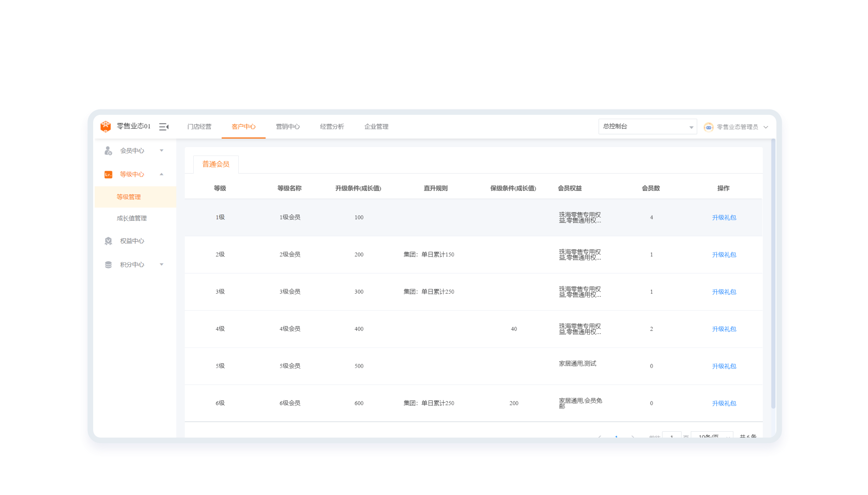Click the 集团：单日累计250 rule for 3级
Image resolution: width=868 pixels, height=495 pixels.
[429, 292]
